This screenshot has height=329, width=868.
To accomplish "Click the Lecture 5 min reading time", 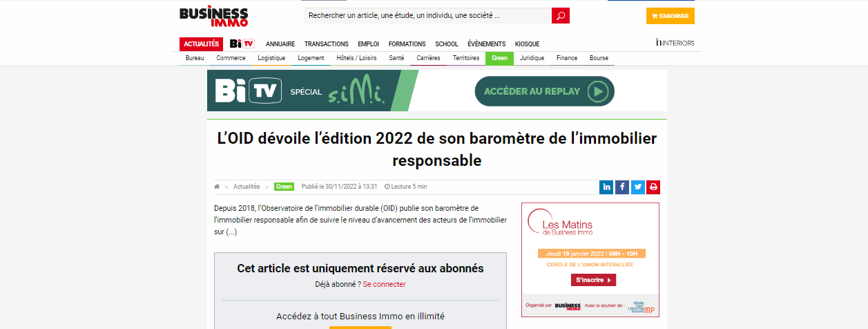I will (406, 187).
